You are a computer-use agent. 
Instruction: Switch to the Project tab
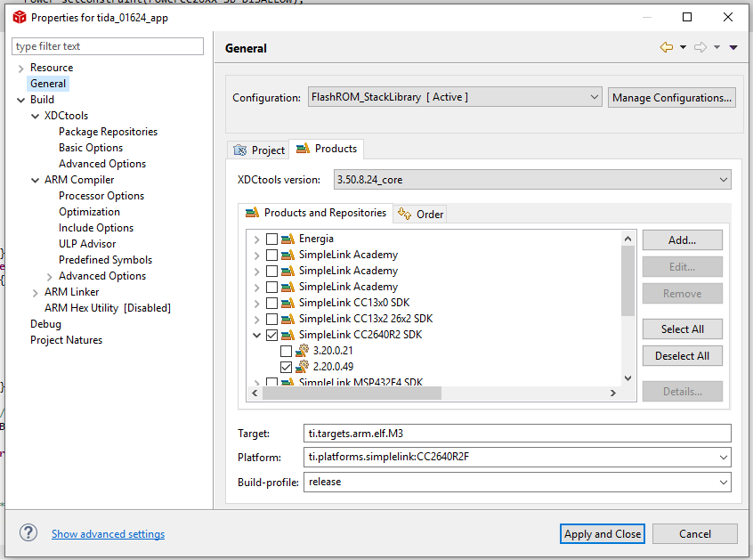[x=259, y=150]
